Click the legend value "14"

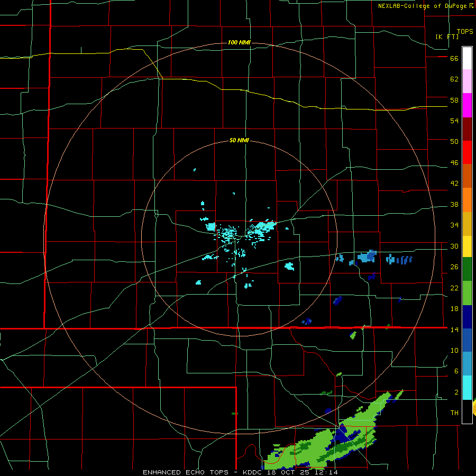(454, 329)
